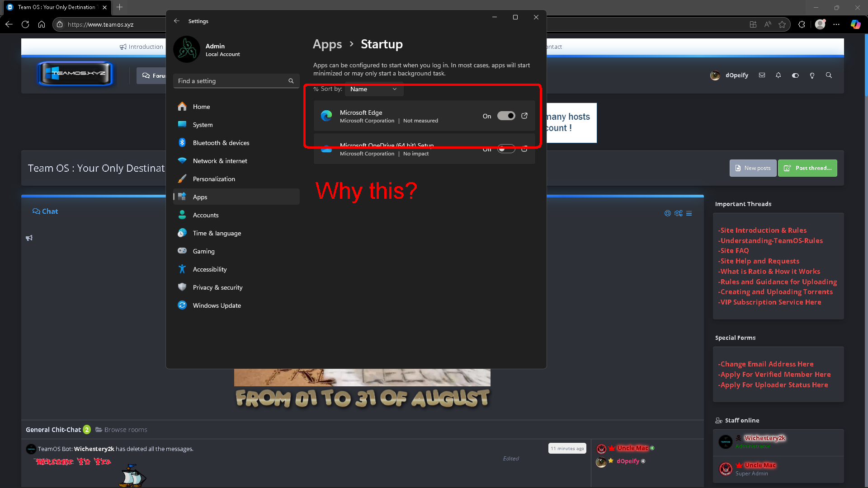Open Uncle Mac Super Admin profile
This screenshot has width=868, height=488.
click(x=760, y=465)
